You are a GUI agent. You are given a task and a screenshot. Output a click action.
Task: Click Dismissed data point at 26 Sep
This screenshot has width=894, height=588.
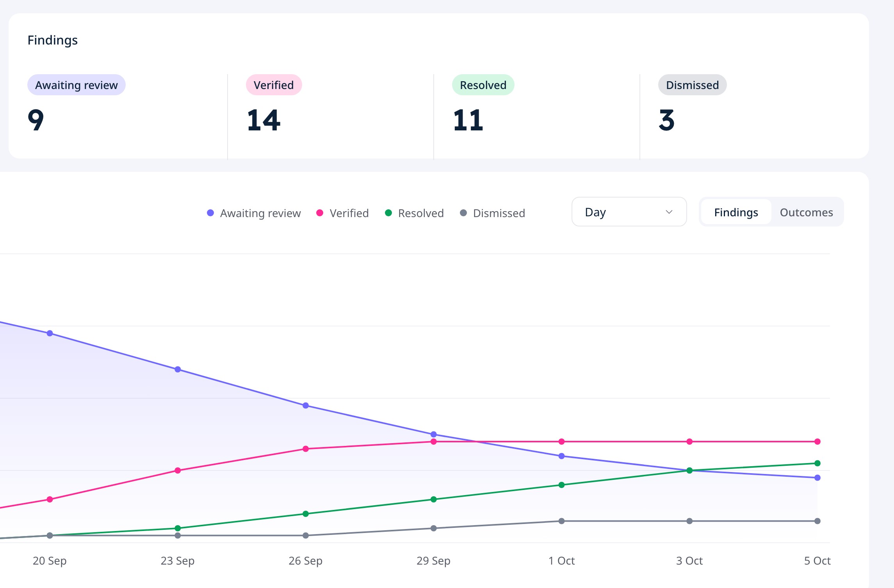point(306,536)
